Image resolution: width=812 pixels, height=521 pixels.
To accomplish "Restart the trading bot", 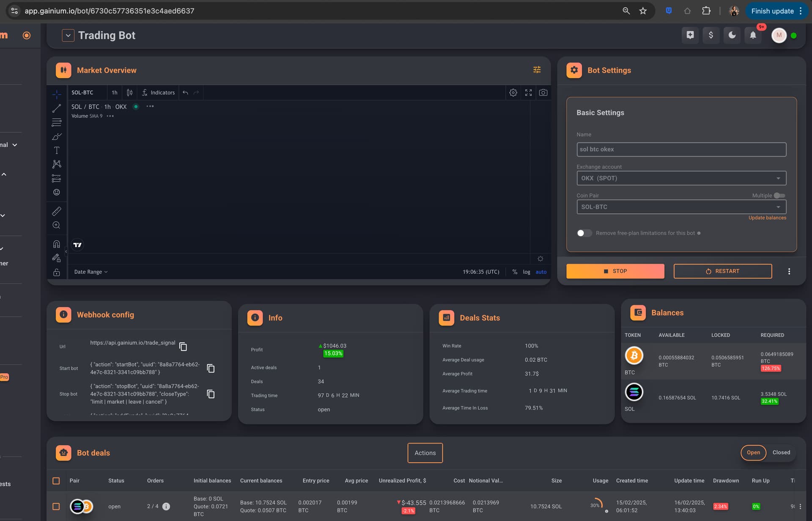I will (723, 271).
